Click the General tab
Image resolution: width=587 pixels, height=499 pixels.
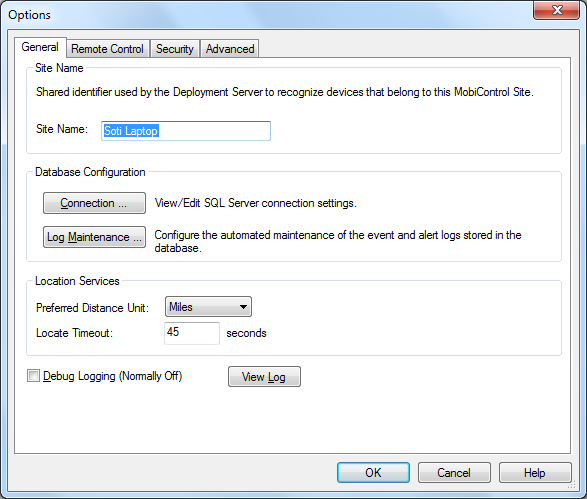tap(40, 47)
